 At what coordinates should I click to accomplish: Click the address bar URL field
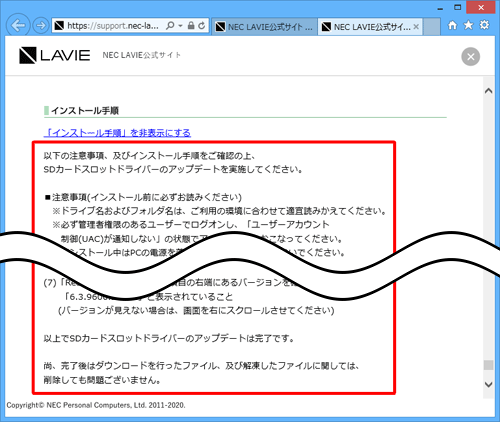(113, 26)
